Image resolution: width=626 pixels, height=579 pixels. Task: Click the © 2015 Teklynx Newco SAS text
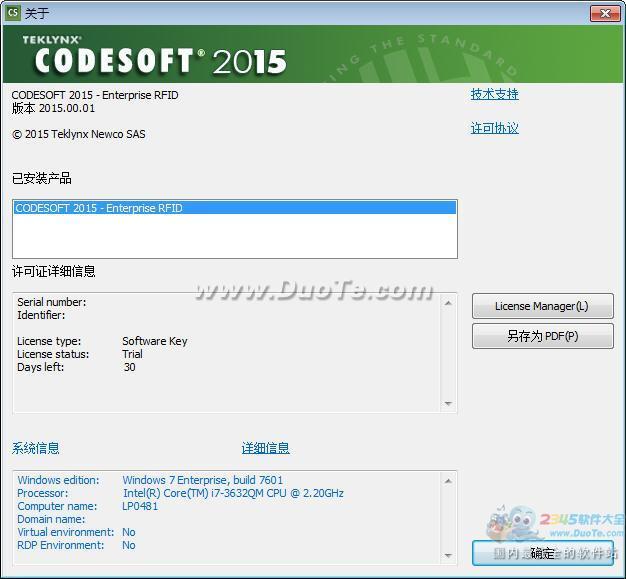79,134
